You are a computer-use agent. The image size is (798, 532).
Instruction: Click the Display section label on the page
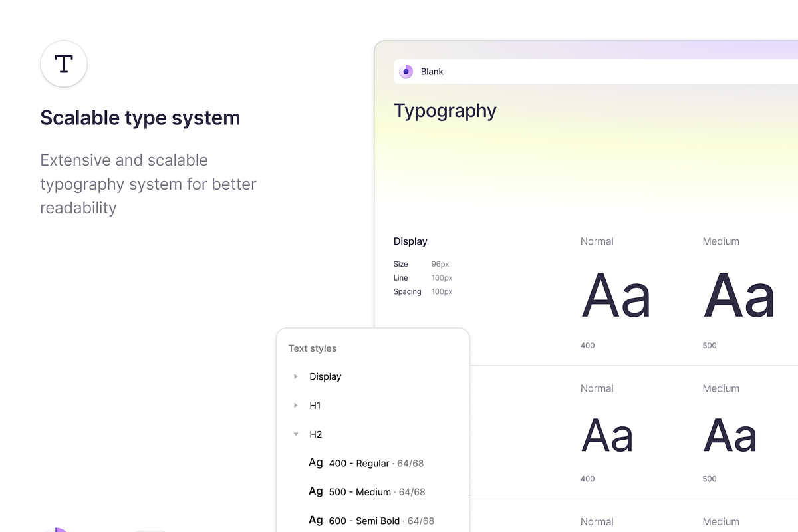point(410,241)
